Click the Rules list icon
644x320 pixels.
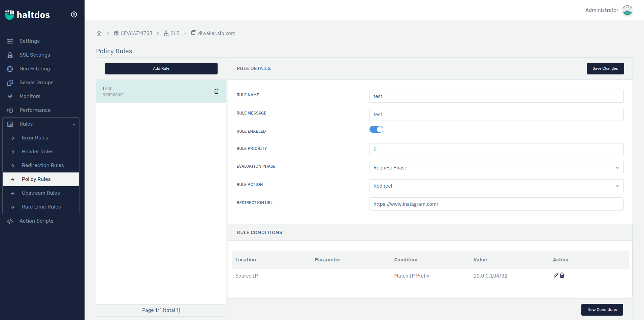10,124
